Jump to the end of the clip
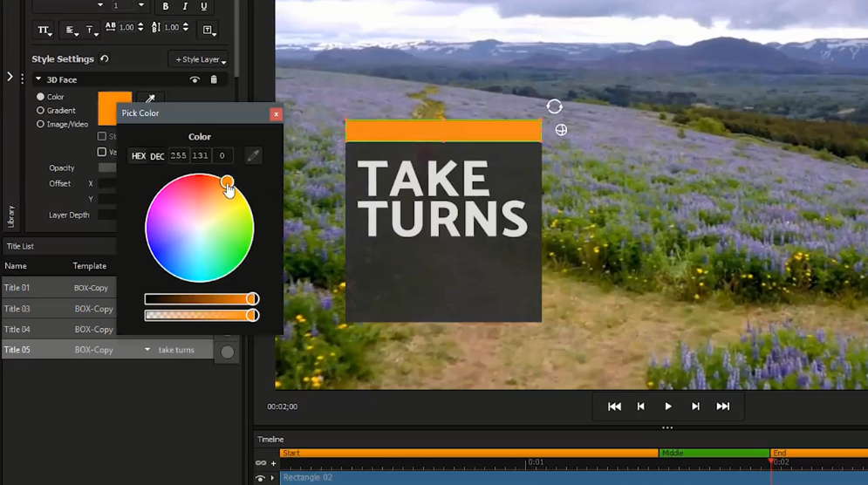Viewport: 868px width, 485px height. (722, 406)
